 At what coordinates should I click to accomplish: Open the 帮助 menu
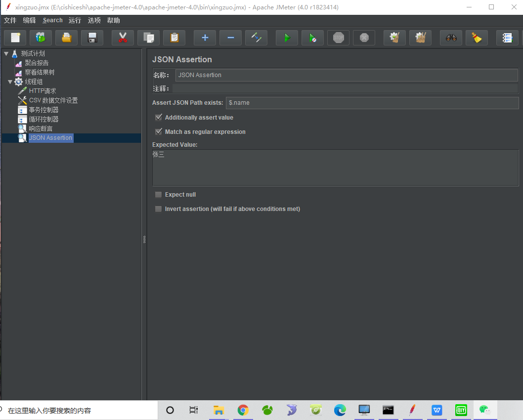(113, 20)
